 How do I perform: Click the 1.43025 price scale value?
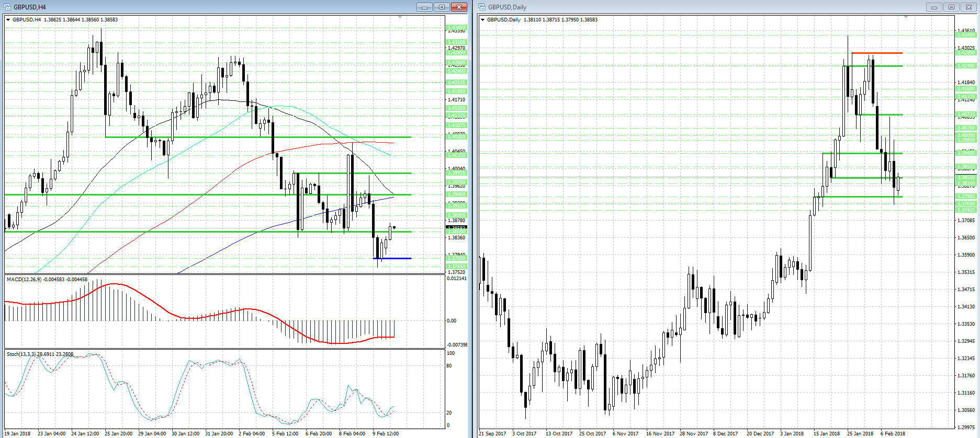click(x=966, y=48)
